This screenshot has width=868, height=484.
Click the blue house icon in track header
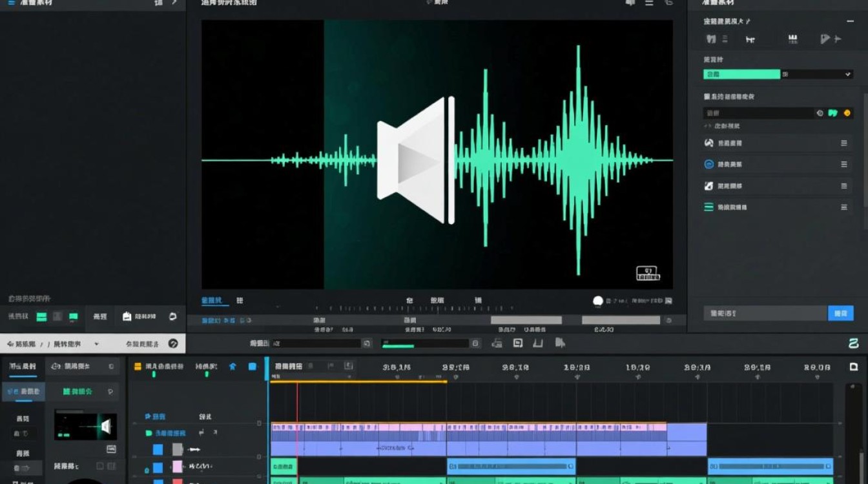point(232,367)
